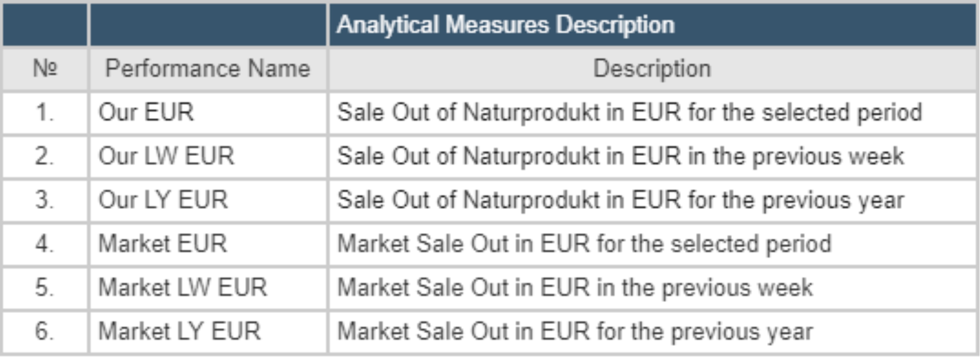
Task: Click Market Sale Out selected period description
Action: click(x=584, y=244)
